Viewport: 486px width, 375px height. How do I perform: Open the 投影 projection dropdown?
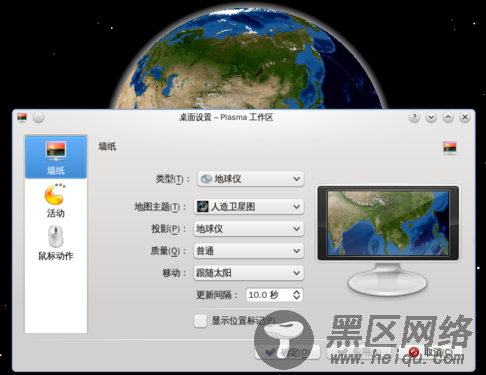pyautogui.click(x=249, y=229)
